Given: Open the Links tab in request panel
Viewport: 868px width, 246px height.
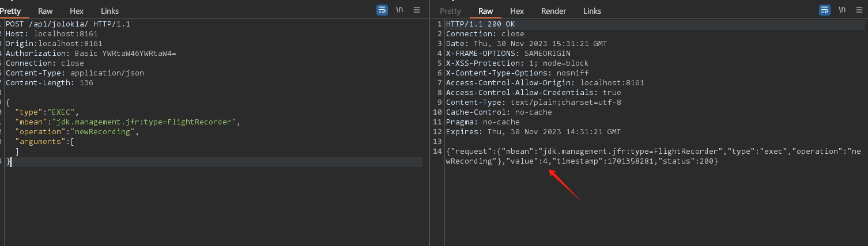Looking at the screenshot, I should tap(110, 11).
